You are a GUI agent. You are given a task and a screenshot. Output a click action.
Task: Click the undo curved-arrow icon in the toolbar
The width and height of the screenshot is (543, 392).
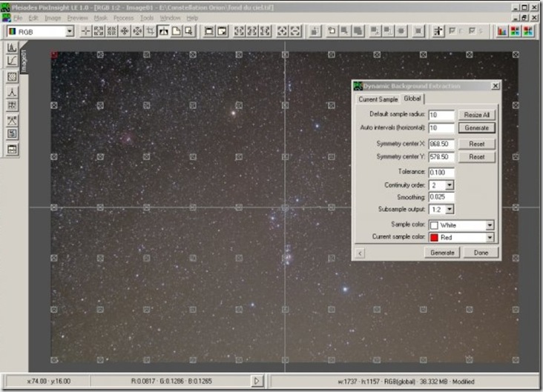point(332,31)
